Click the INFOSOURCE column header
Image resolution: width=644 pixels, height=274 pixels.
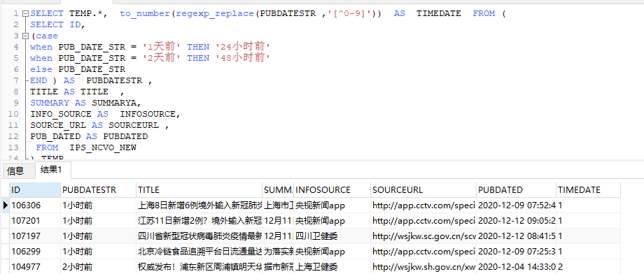coord(332,190)
